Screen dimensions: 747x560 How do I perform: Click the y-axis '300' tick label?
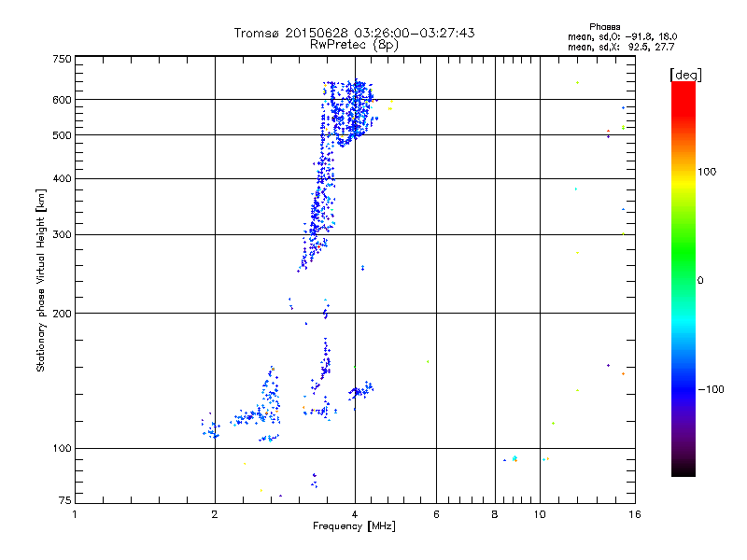(62, 234)
